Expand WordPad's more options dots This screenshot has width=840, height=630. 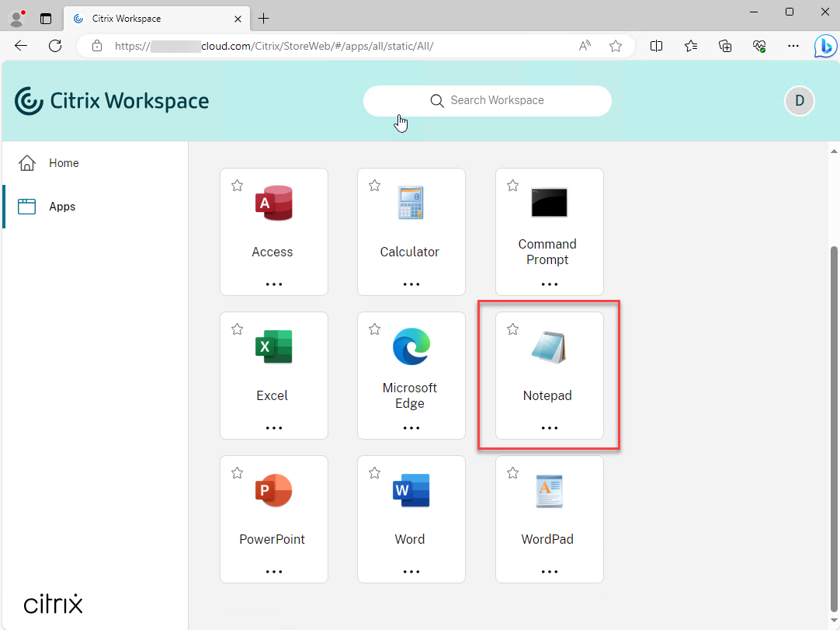pos(549,572)
